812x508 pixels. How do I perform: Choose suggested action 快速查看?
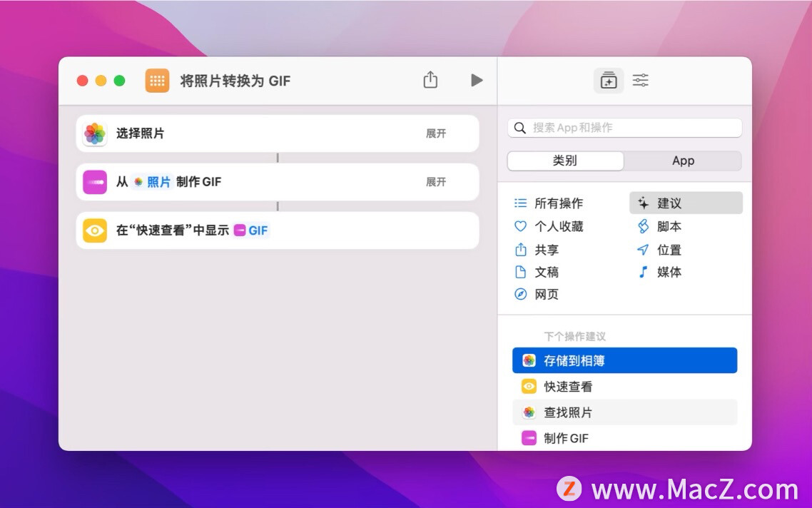tap(624, 386)
